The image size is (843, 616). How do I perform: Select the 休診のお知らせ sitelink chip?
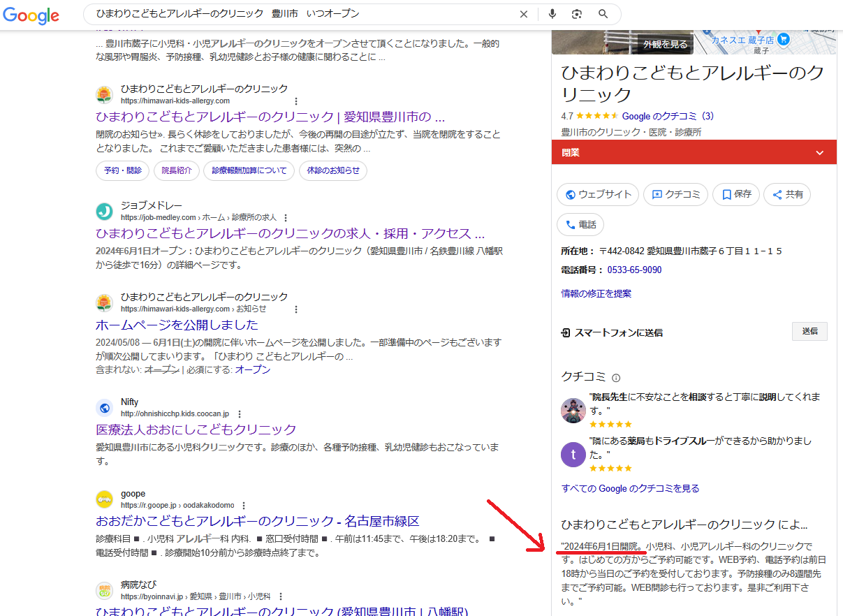pyautogui.click(x=334, y=170)
